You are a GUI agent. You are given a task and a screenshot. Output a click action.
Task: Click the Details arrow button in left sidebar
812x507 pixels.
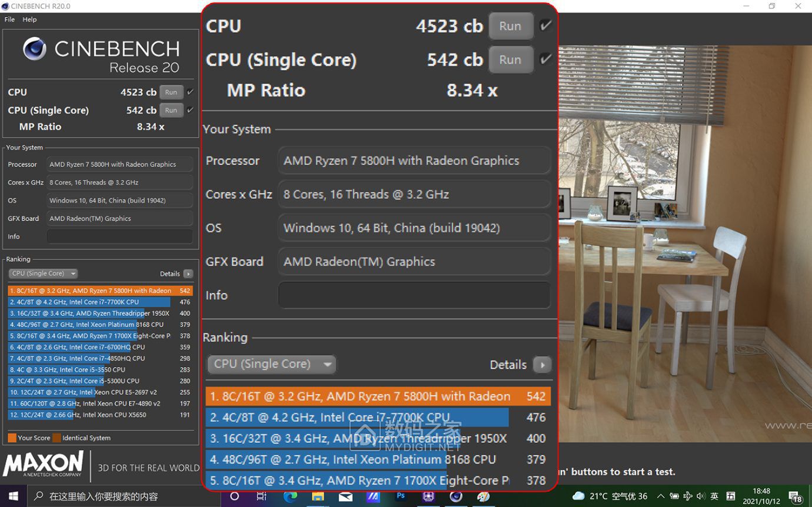coord(188,273)
